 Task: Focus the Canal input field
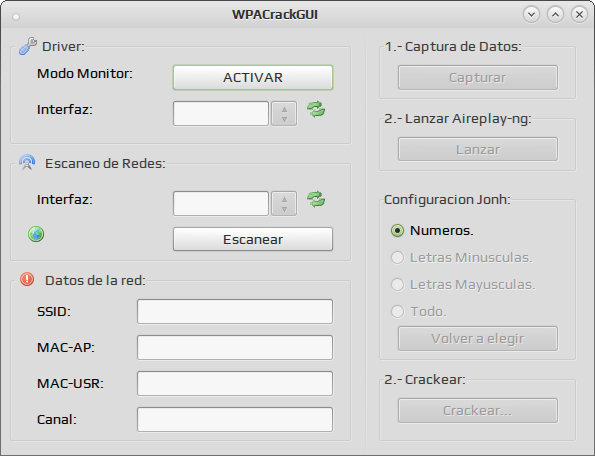(235, 419)
